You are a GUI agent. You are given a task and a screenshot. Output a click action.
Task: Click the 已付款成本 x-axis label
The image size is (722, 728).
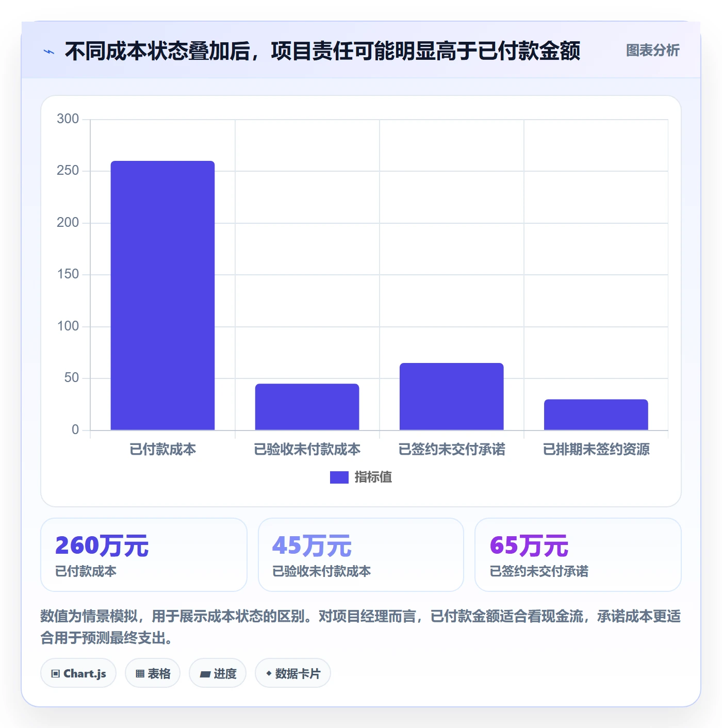pos(162,450)
